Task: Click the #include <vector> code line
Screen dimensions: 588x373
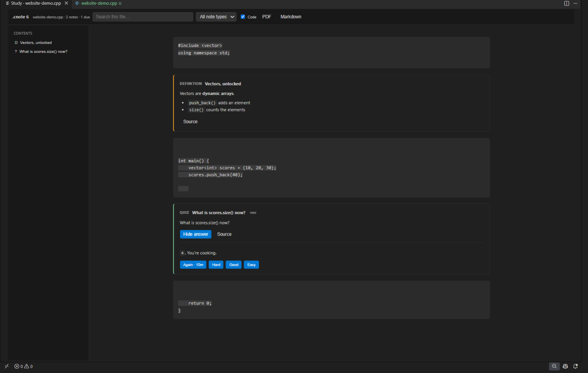Action: coord(200,46)
